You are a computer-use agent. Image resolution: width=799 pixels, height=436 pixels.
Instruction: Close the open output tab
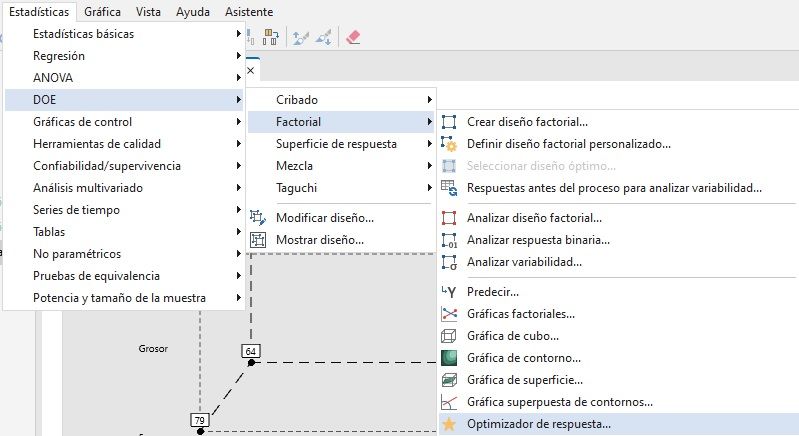click(250, 70)
